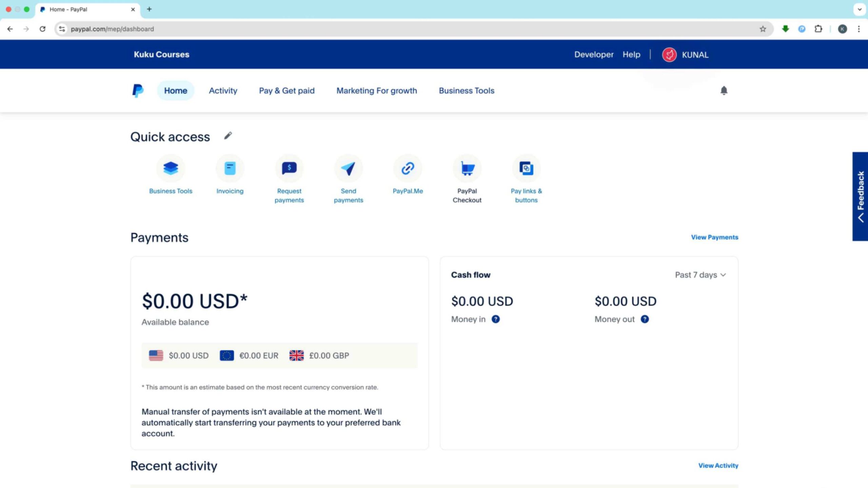Image resolution: width=868 pixels, height=488 pixels.
Task: Click the Kuku Courses business name
Action: pyautogui.click(x=161, y=55)
